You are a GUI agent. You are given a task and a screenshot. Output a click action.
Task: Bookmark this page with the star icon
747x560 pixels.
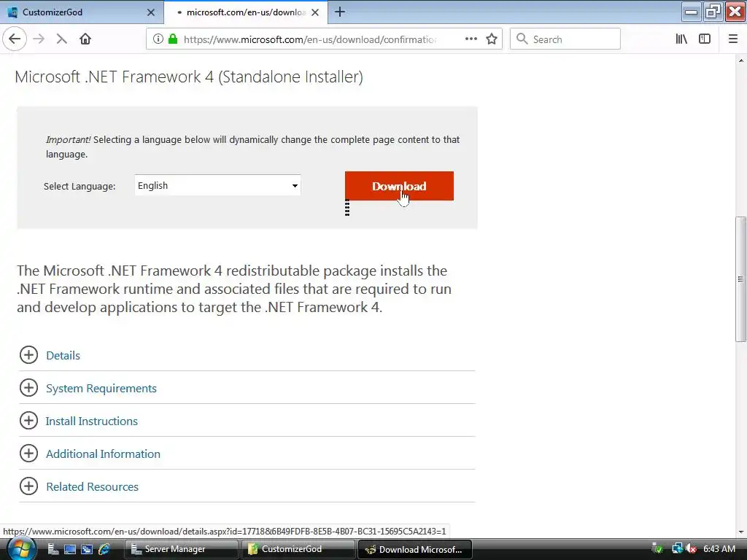point(492,39)
